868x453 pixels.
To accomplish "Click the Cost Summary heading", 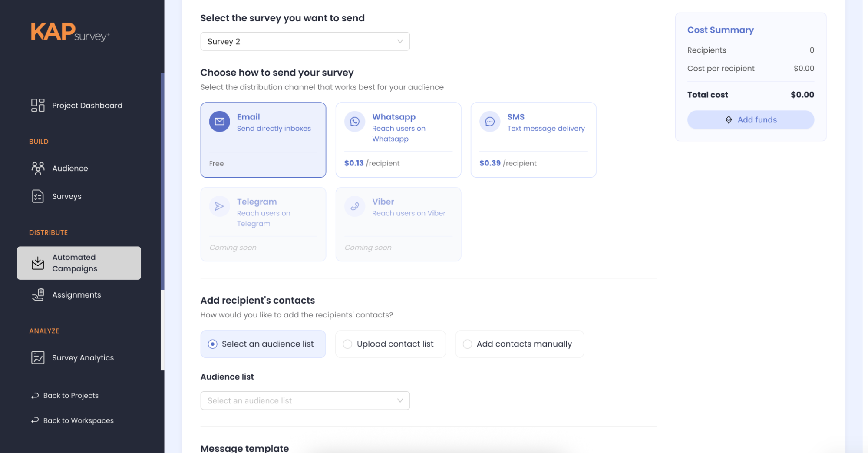I will coord(720,30).
